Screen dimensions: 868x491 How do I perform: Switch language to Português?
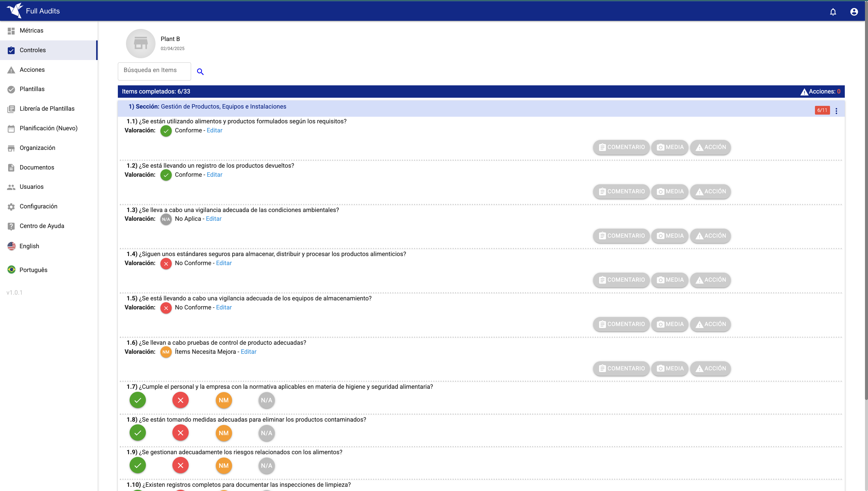tap(49, 270)
